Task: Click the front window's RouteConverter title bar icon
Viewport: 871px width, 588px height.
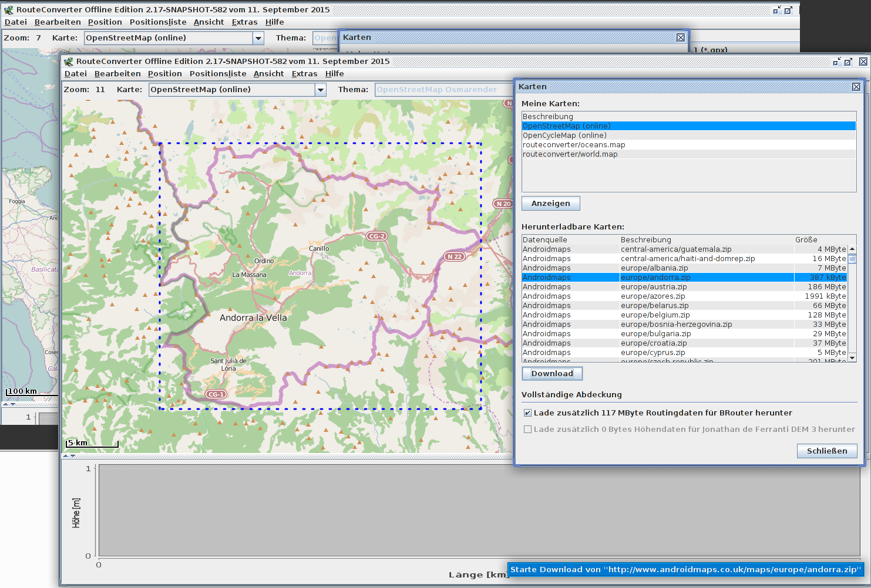Action: coord(69,62)
